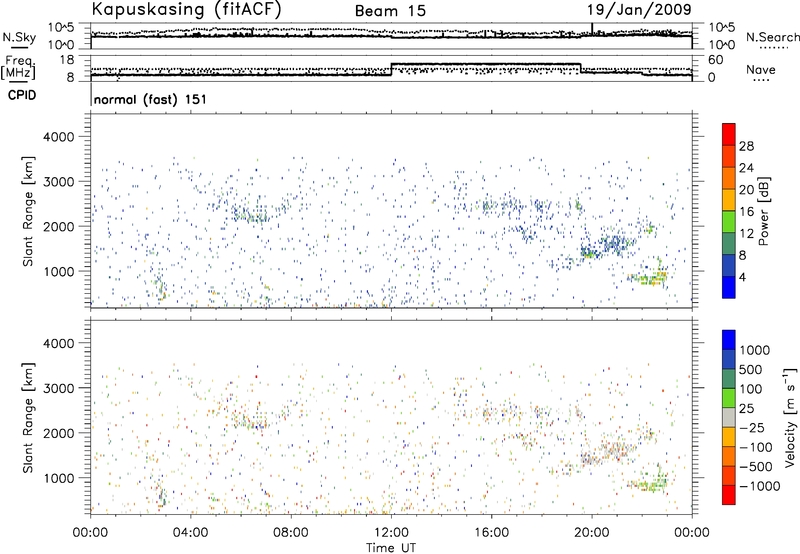Click Slant Range [km] label of velocity panel
This screenshot has height=554, width=800.
[x=28, y=417]
